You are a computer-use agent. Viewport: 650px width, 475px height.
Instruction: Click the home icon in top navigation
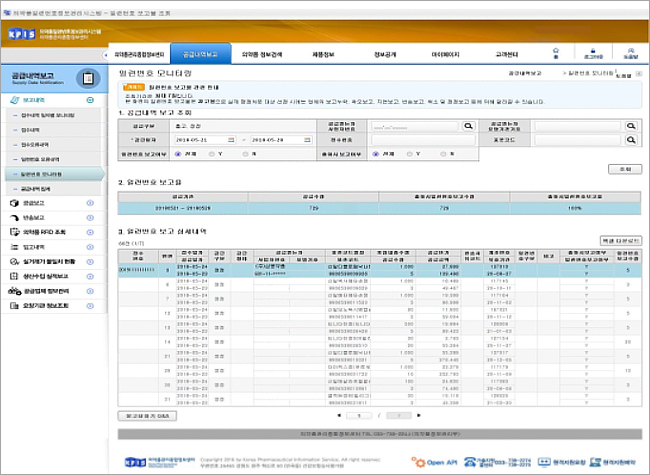555,51
